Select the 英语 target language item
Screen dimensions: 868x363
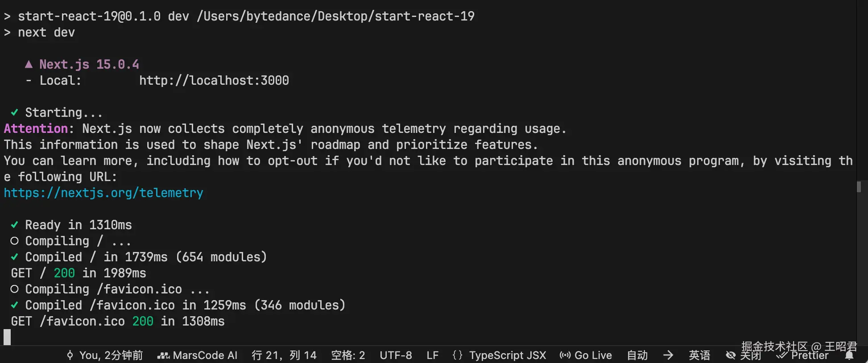point(699,355)
